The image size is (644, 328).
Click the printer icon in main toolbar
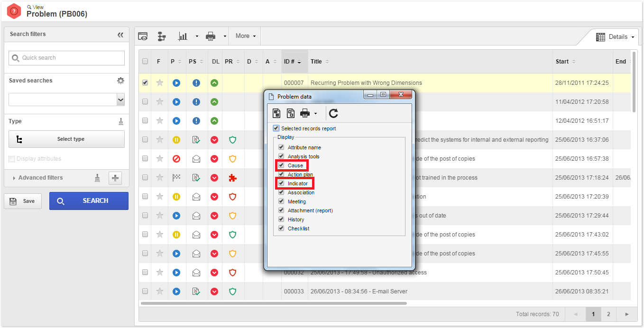tap(211, 36)
